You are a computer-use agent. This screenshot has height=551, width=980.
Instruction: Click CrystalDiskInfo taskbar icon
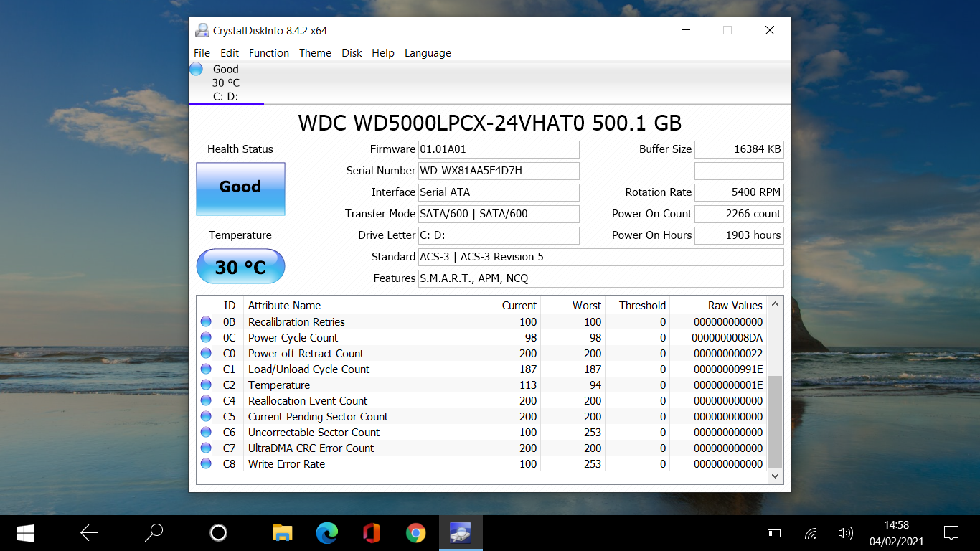coord(460,533)
